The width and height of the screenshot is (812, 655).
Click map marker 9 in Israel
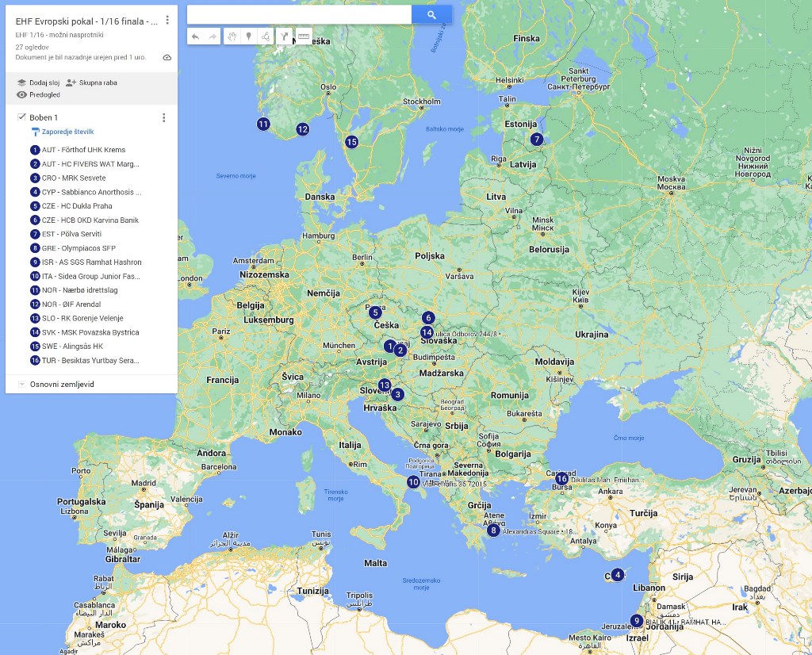click(x=637, y=621)
